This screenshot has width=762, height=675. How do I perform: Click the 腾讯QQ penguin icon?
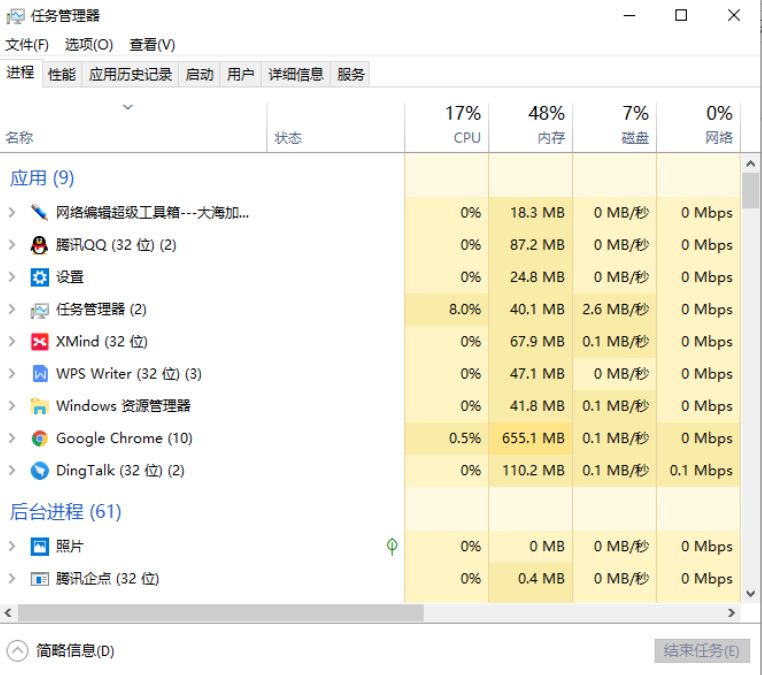(39, 245)
